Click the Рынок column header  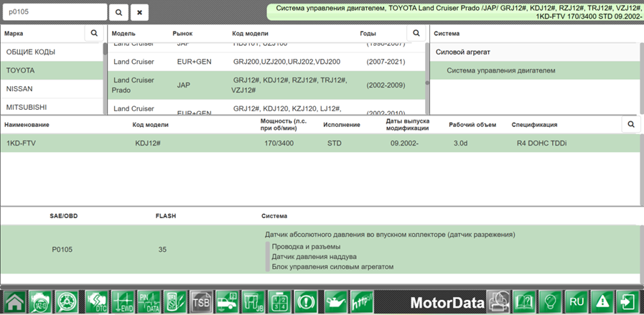pyautogui.click(x=182, y=34)
